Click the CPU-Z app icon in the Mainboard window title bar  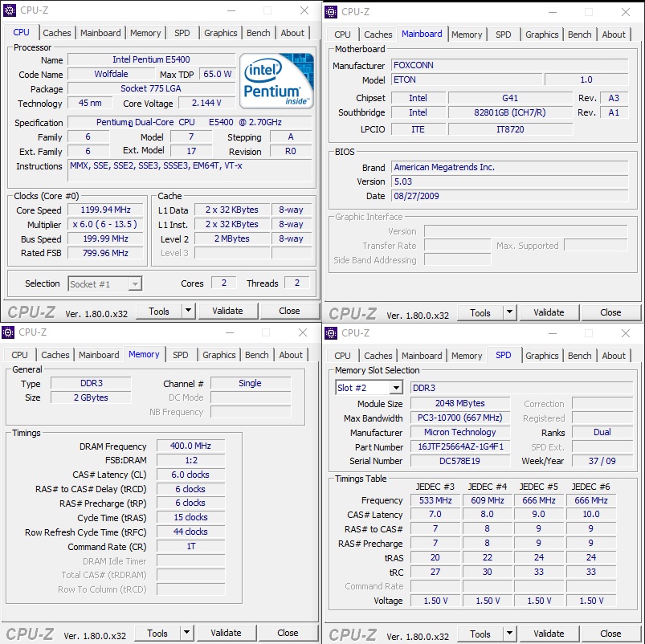pyautogui.click(x=331, y=12)
